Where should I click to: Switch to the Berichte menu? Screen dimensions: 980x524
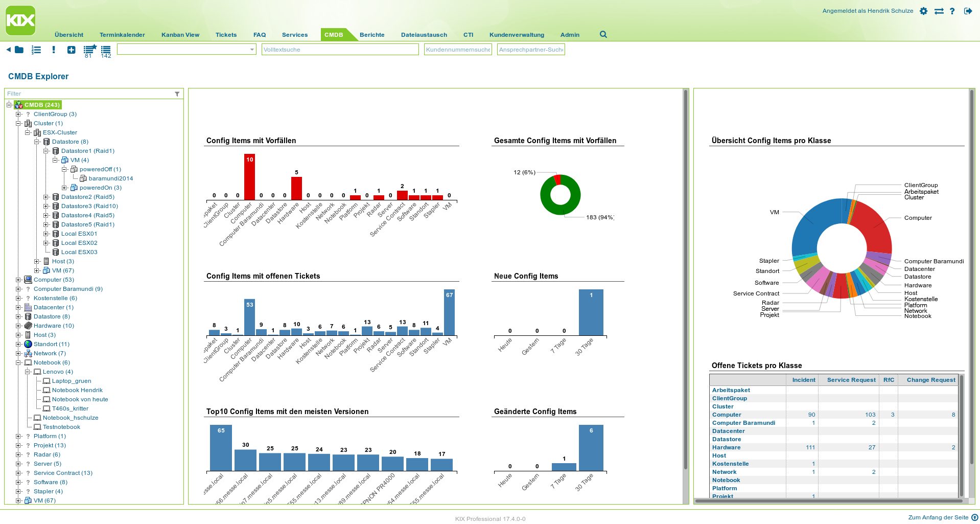click(372, 35)
